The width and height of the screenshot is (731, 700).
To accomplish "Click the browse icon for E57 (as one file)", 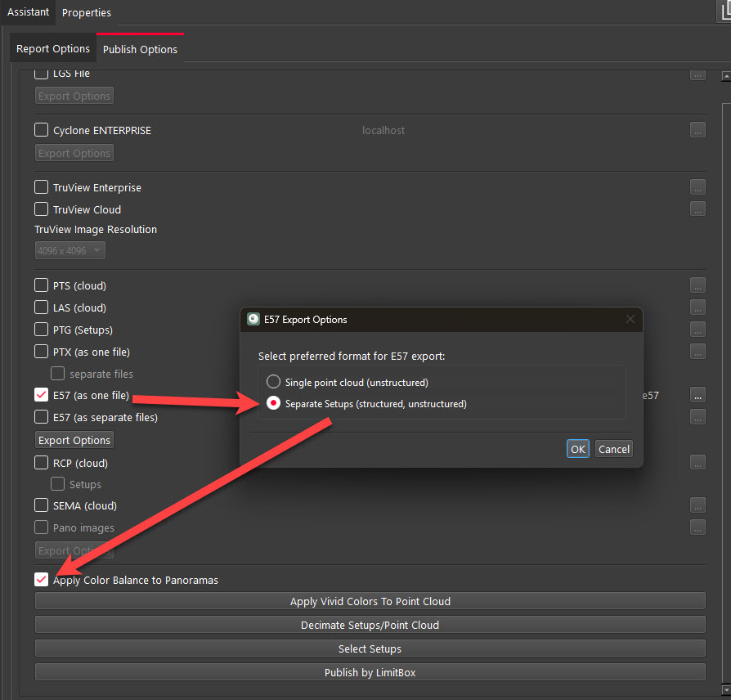I will click(697, 395).
